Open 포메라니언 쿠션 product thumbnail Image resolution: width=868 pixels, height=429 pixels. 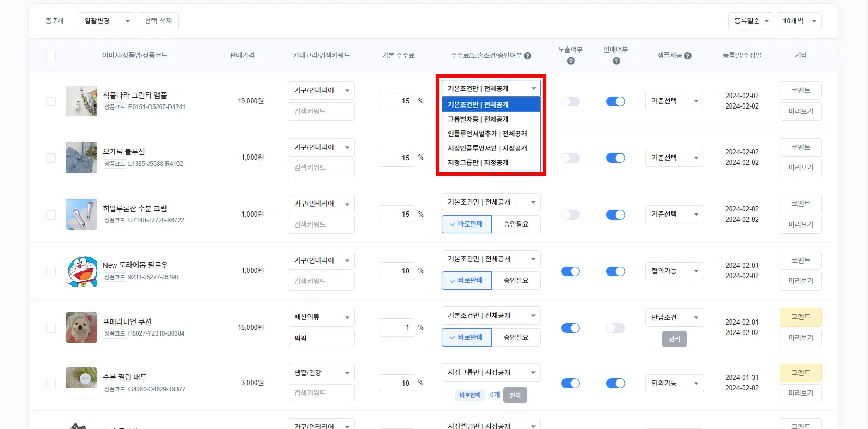coord(81,328)
